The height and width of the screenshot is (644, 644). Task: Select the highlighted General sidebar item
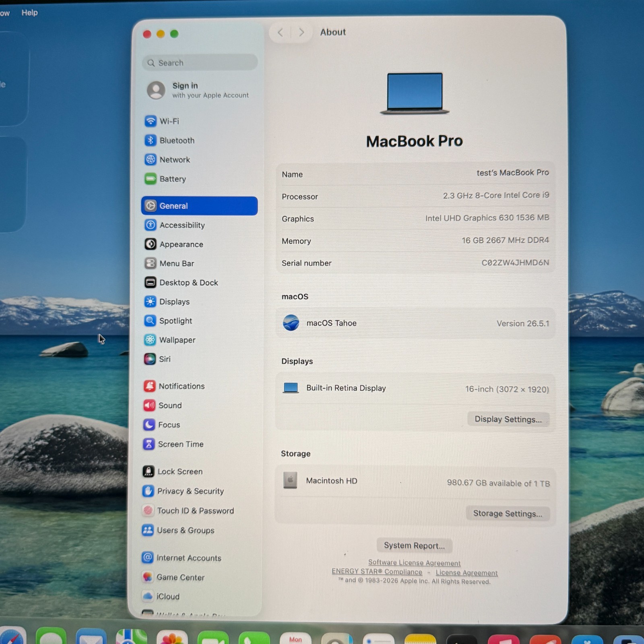(200, 206)
